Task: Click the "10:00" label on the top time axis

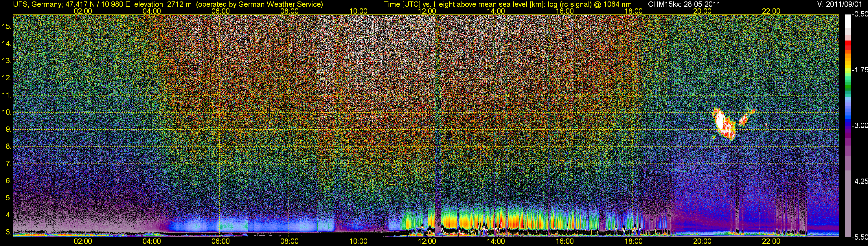Action: [358, 11]
